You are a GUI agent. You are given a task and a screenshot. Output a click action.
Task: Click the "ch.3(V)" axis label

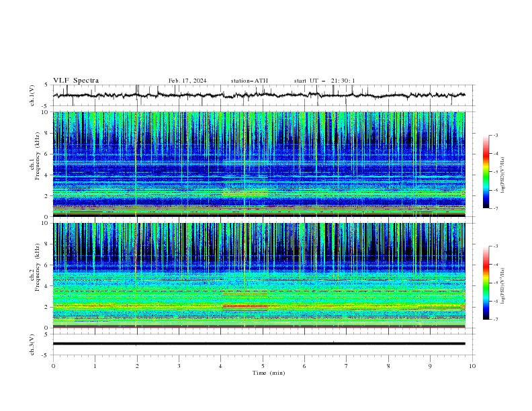(32, 345)
